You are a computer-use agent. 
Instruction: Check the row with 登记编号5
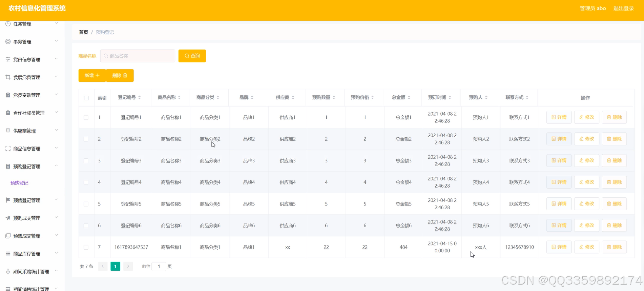(86, 204)
